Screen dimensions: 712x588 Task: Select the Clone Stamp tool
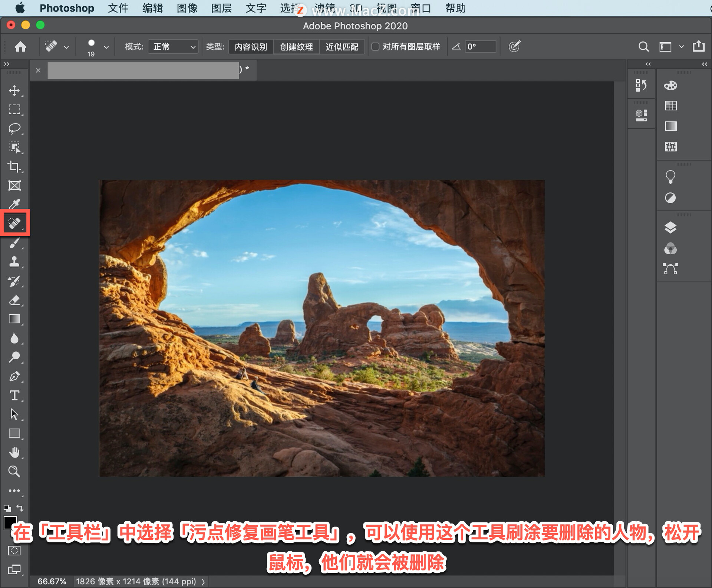point(14,262)
